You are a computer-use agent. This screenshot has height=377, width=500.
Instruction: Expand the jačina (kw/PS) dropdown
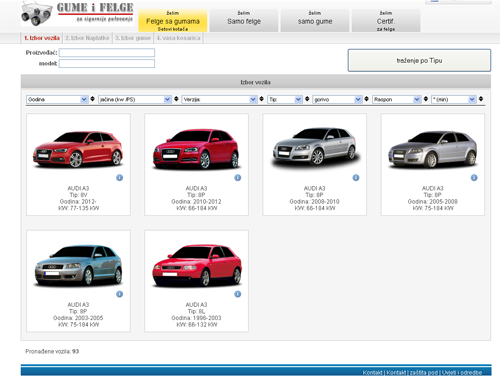tap(135, 99)
